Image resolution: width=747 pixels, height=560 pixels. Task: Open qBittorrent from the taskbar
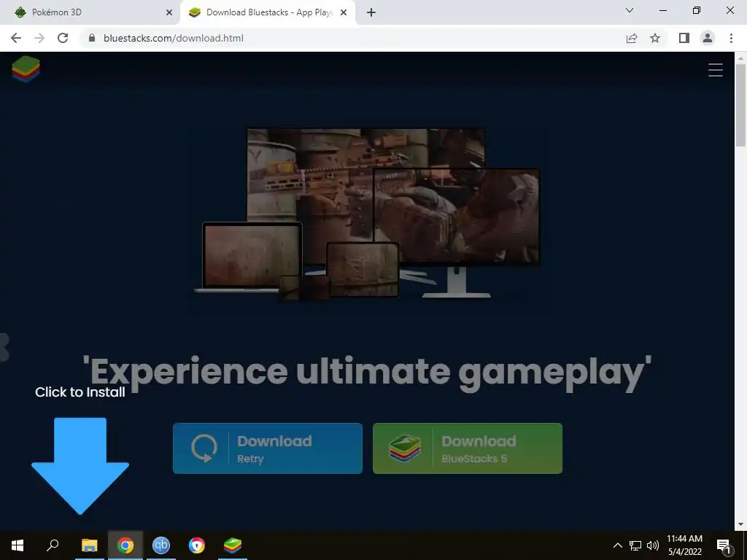pyautogui.click(x=161, y=545)
